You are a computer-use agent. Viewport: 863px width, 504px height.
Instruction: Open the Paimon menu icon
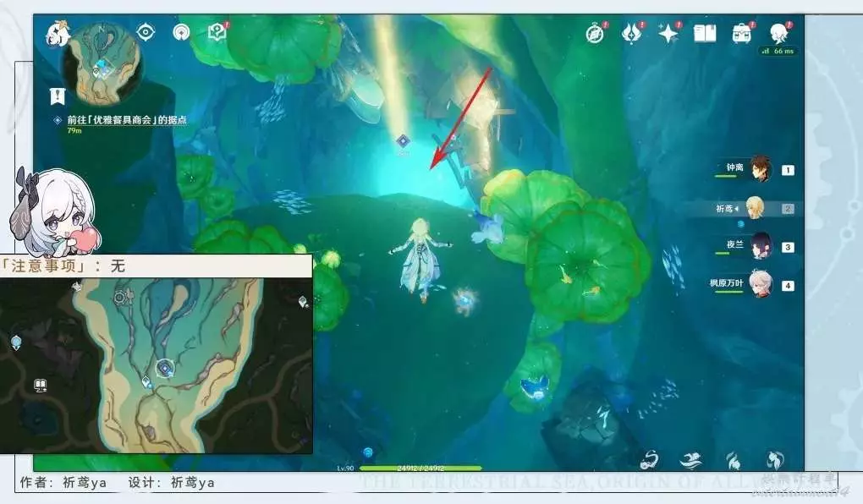(x=58, y=35)
